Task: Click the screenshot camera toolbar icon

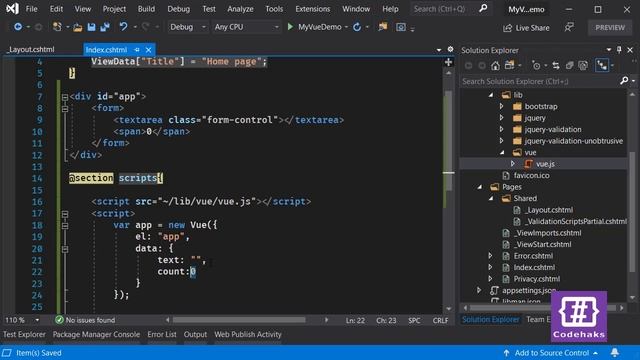Action: pos(401,27)
